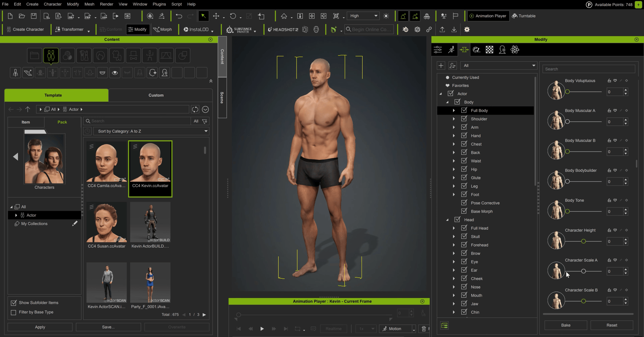This screenshot has height=337, width=644.
Task: Switch to the Custom content tab
Action: tap(156, 95)
